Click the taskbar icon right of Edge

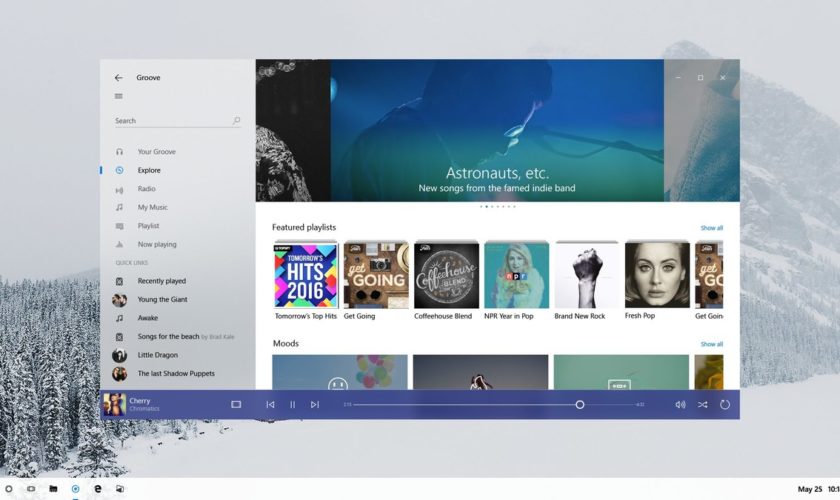120,489
